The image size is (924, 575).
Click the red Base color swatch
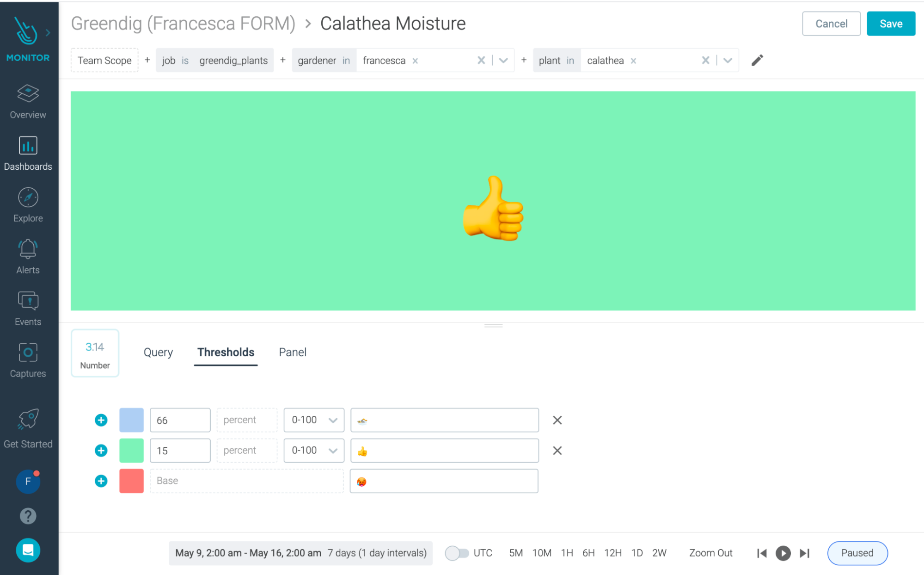pos(131,481)
